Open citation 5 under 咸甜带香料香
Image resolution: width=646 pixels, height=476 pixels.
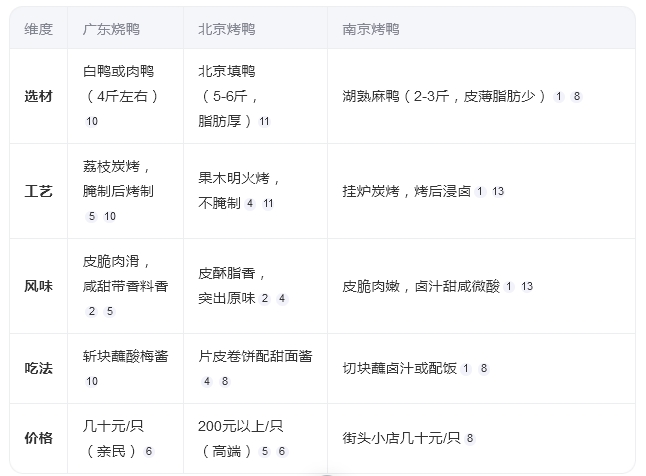coord(110,311)
